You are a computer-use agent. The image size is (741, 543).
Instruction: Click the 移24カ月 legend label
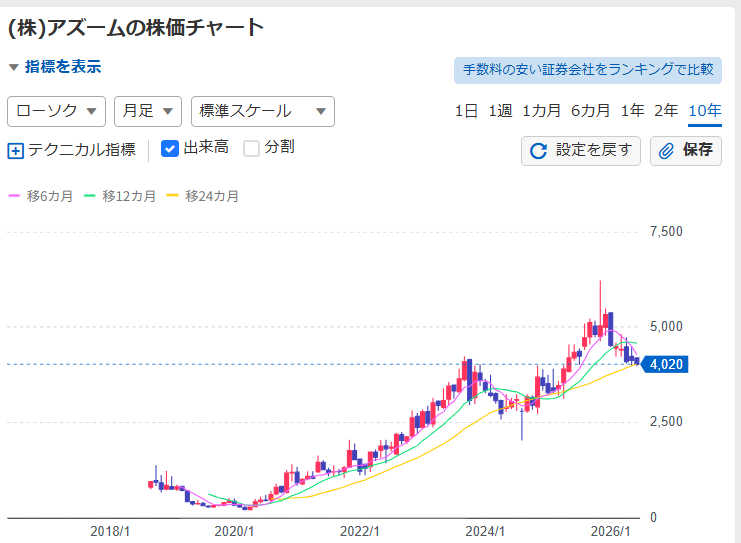tap(212, 196)
